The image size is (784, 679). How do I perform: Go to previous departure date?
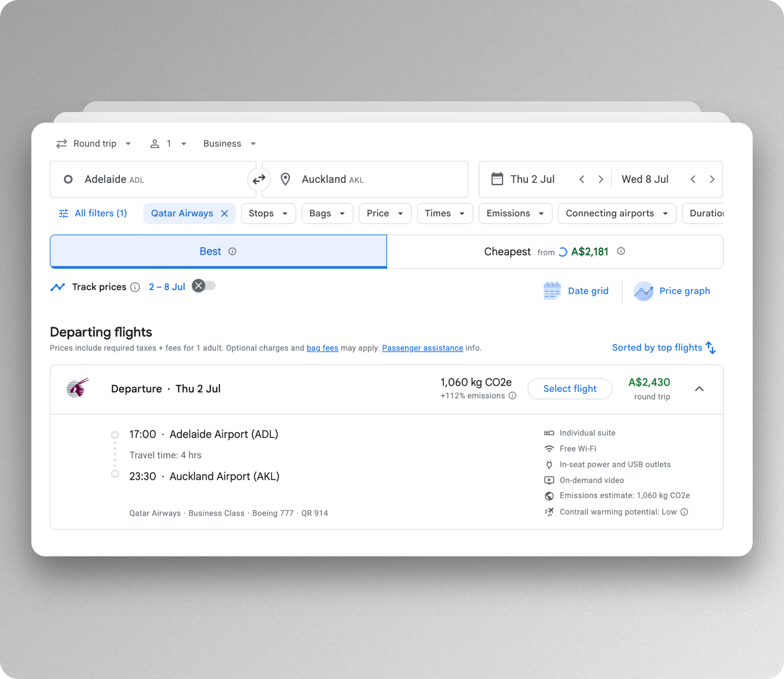click(582, 179)
